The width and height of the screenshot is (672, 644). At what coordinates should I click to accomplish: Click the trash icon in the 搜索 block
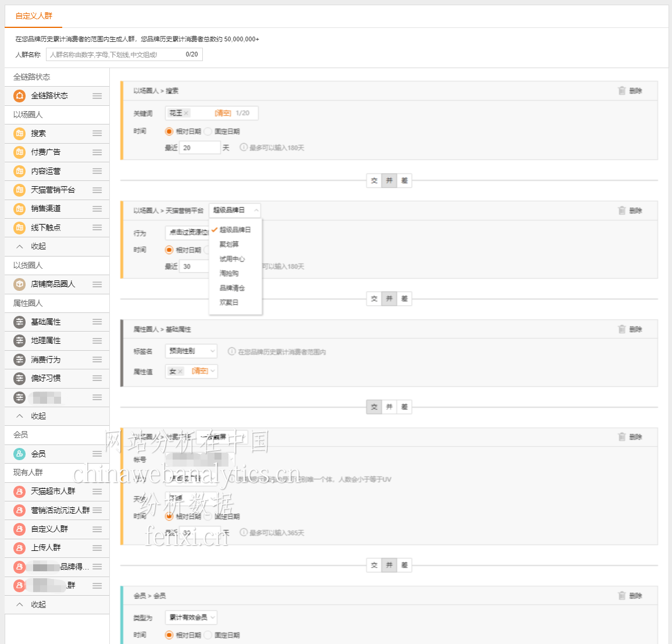pos(622,91)
